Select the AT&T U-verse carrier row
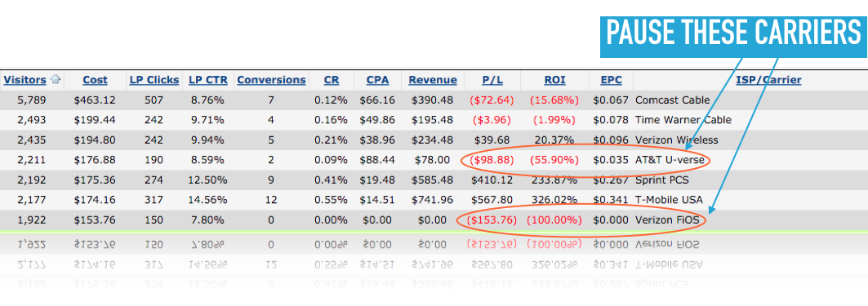This screenshot has width=868, height=306. (434, 160)
